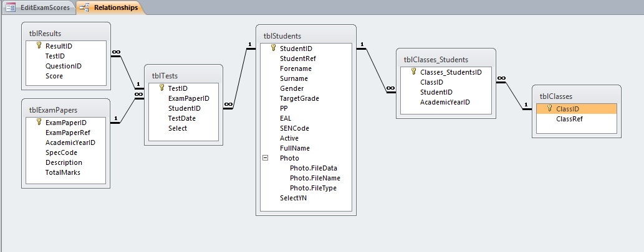Select TestDate field

183,118
